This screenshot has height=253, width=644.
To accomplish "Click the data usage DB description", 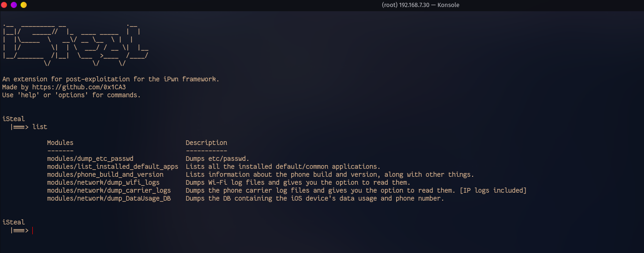I will [315, 198].
